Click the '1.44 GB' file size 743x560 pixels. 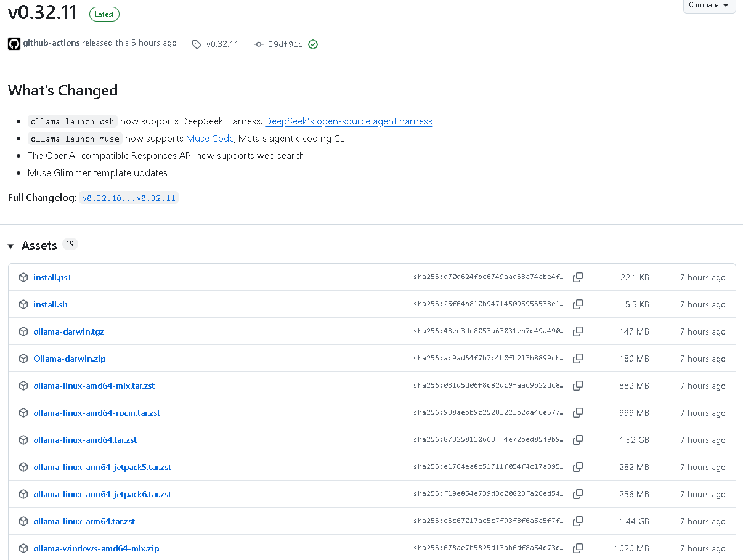[x=634, y=521]
